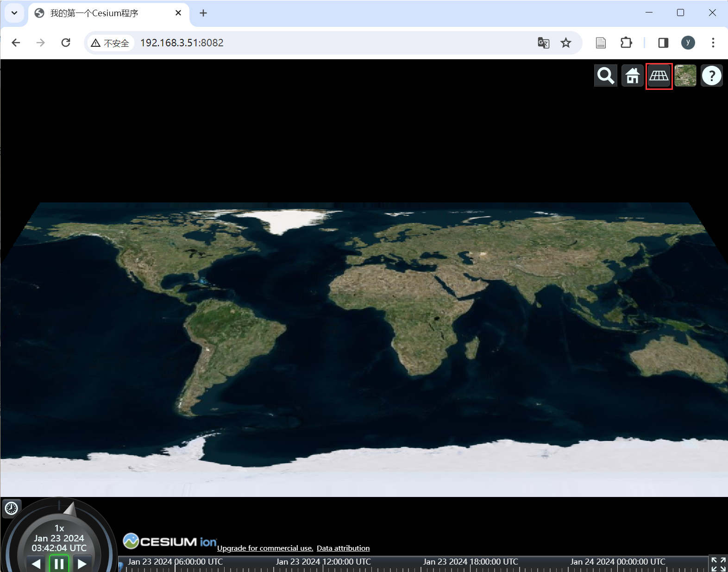Toggle the browser side panel
Screen dimensions: 728x572
[x=663, y=43]
